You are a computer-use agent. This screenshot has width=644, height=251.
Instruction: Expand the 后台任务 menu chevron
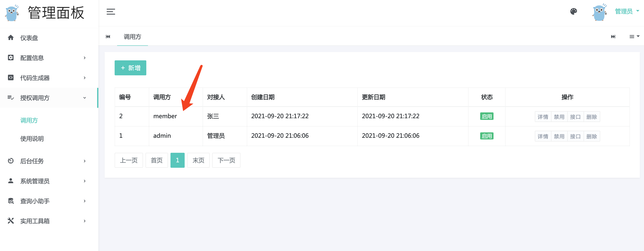[84, 161]
